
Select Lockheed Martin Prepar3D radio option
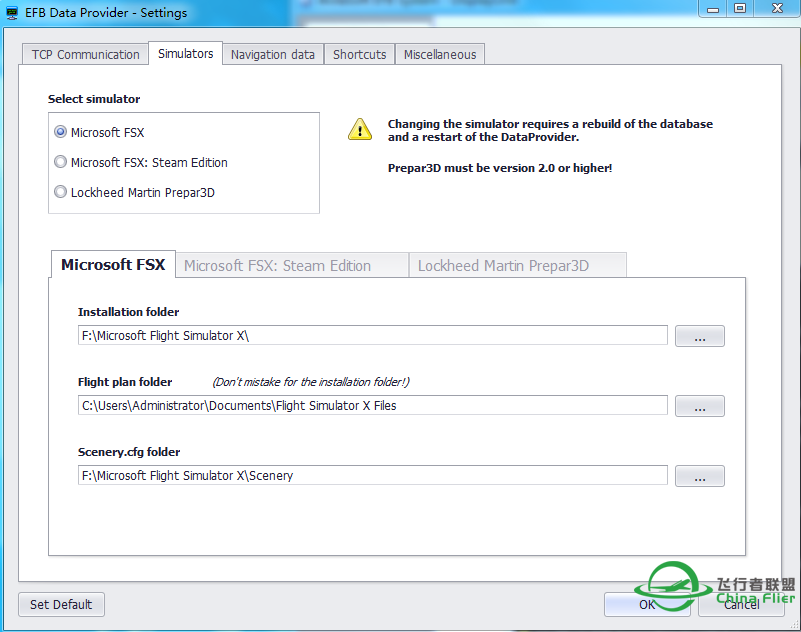(60, 192)
